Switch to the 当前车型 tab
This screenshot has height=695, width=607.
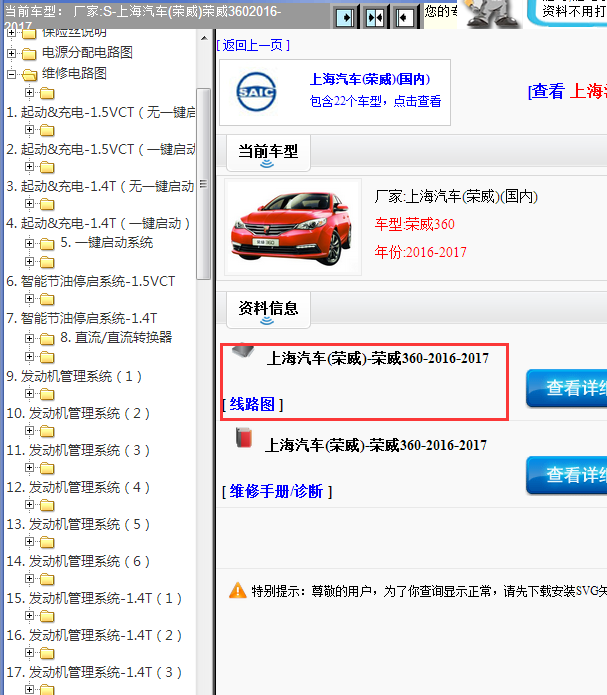point(268,152)
